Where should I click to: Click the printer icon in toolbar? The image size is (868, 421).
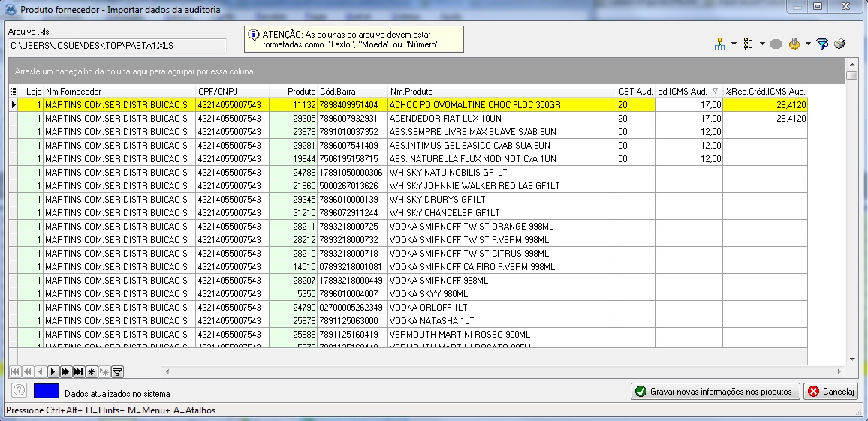pos(839,44)
